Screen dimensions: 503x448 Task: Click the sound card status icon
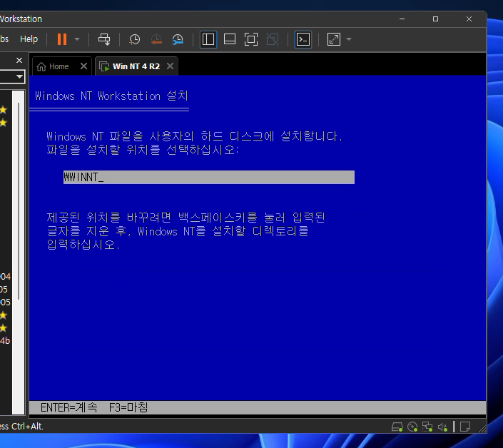[442, 427]
